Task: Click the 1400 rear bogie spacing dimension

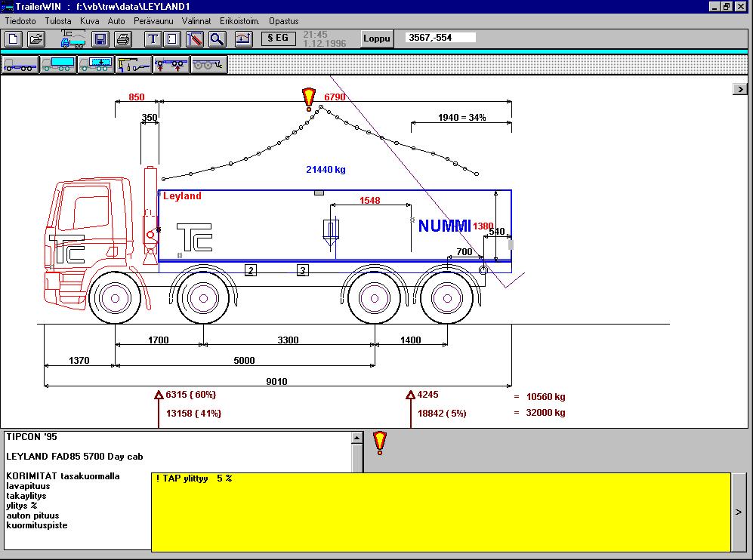Action: tap(411, 340)
